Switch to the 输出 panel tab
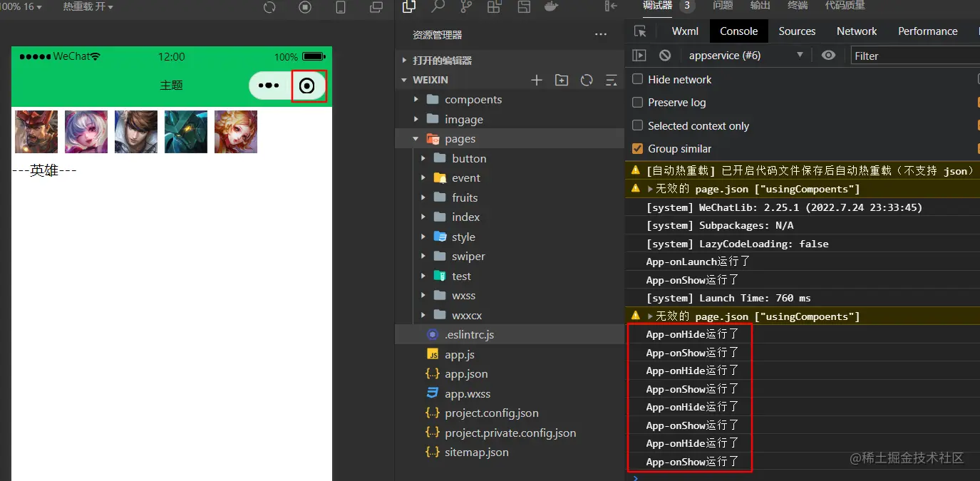 click(x=760, y=6)
